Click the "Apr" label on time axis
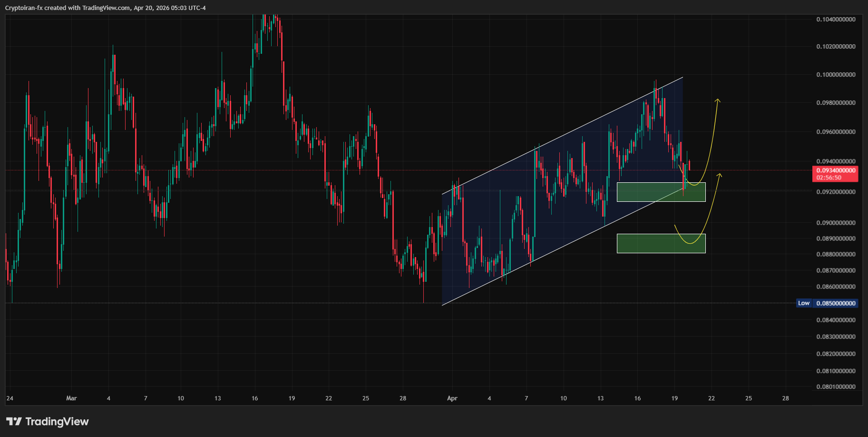 pyautogui.click(x=452, y=398)
